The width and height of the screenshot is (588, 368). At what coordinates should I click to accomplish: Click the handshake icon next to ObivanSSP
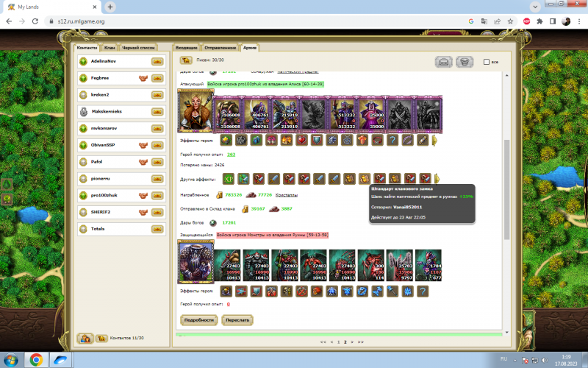click(143, 145)
